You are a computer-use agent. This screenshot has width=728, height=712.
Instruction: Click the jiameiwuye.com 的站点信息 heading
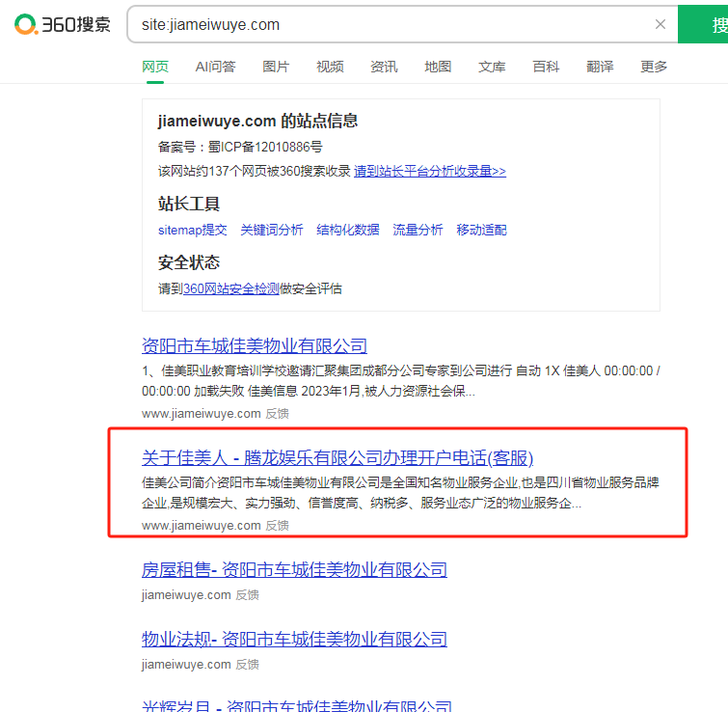point(257,121)
